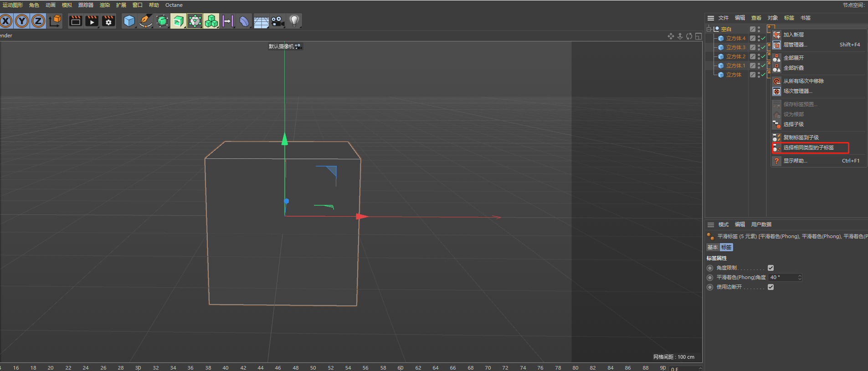Image resolution: width=868 pixels, height=371 pixels.
Task: Click the keyframe circle beside 角度限制
Action: (710, 268)
